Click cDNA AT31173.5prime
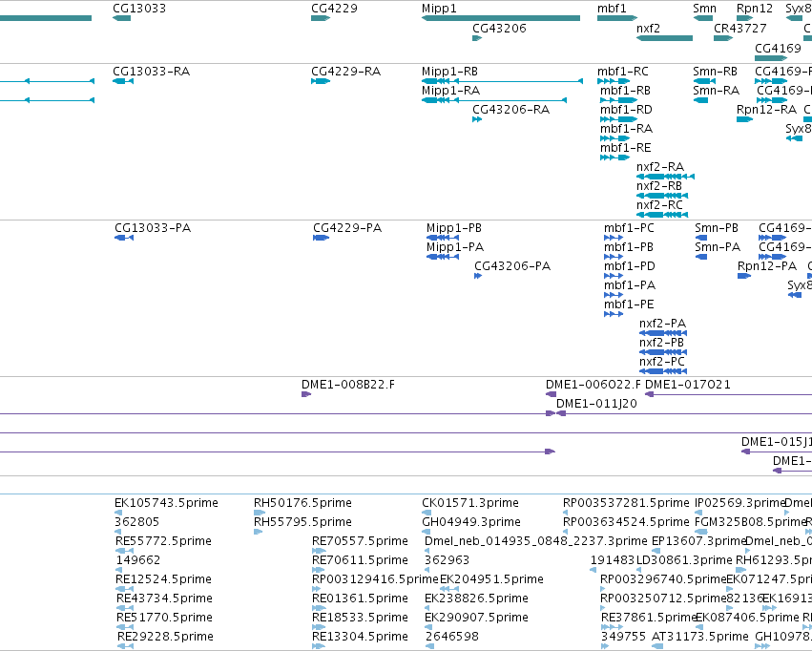 700,637
